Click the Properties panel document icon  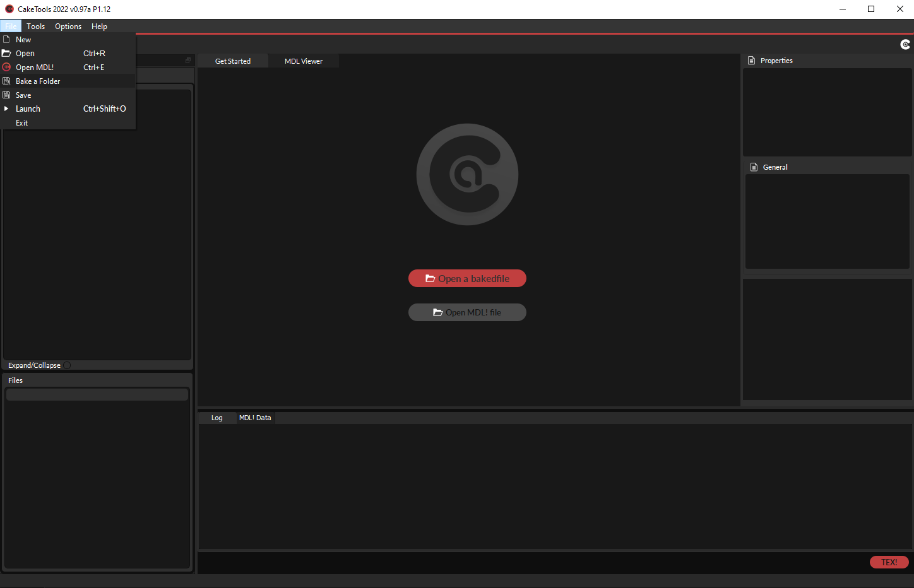tap(751, 61)
